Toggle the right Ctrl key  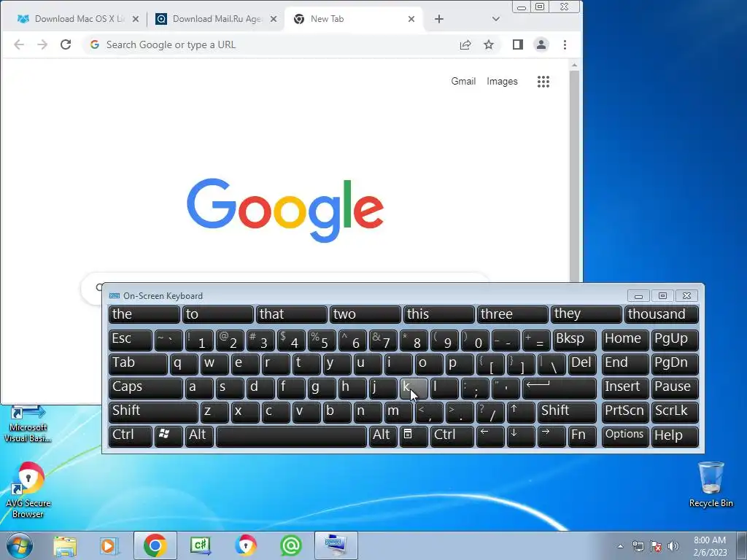click(452, 436)
